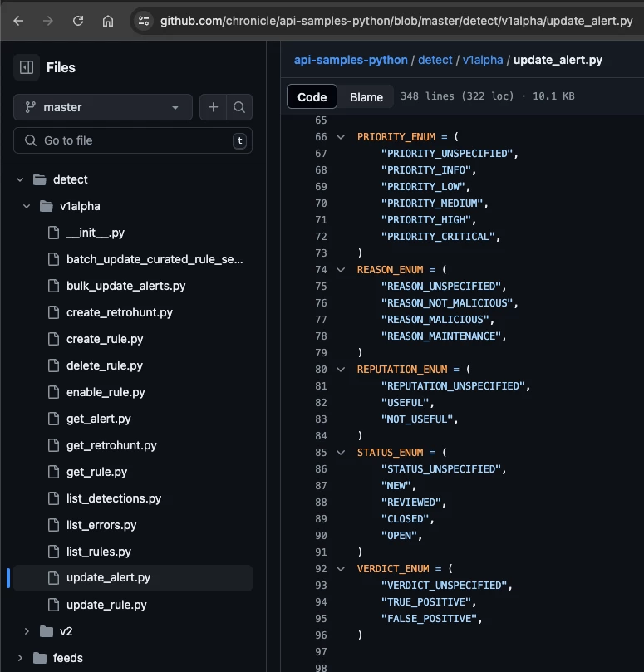
Task: Focus the Go to file search field
Action: (x=133, y=140)
